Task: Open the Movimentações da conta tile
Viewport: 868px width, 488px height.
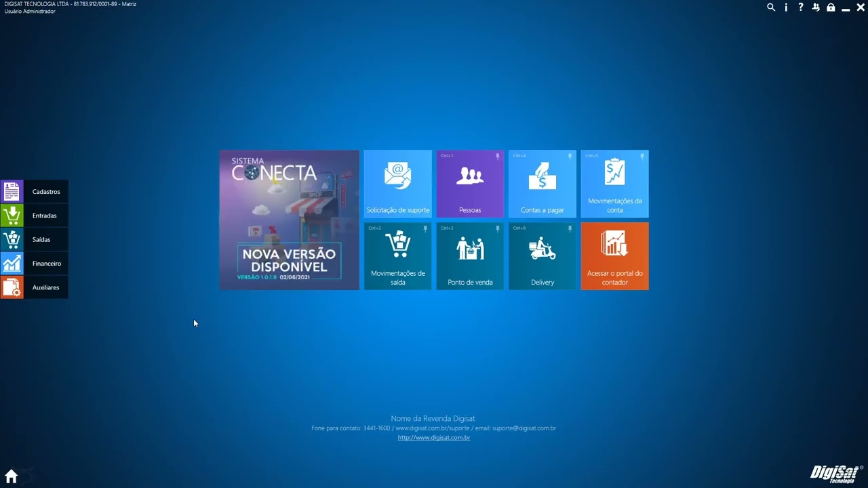Action: [614, 184]
